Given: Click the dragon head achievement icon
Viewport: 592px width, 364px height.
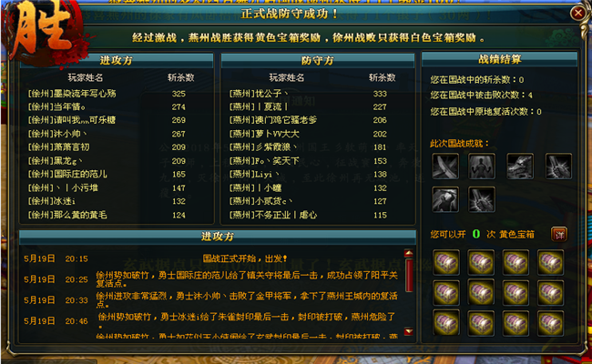Looking at the screenshot, I should [x=520, y=167].
